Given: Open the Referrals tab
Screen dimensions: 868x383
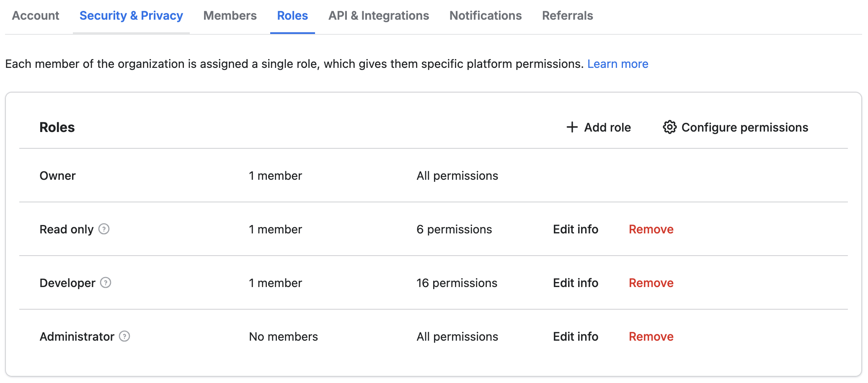Looking at the screenshot, I should (568, 16).
